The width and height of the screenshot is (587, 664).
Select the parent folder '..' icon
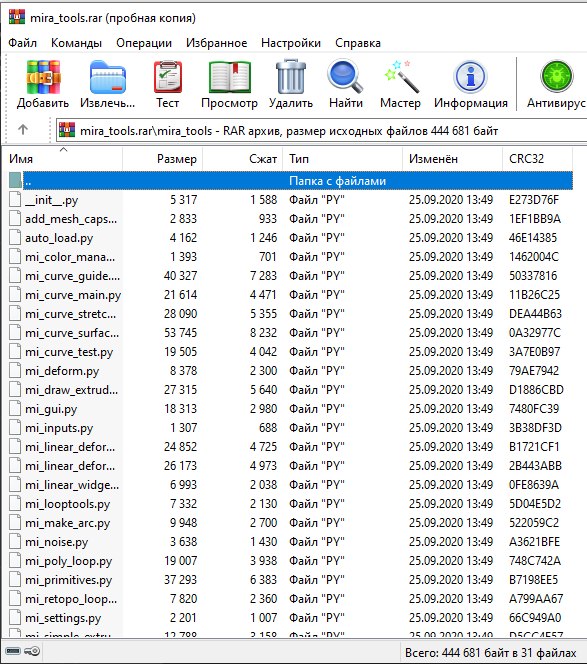[15, 180]
